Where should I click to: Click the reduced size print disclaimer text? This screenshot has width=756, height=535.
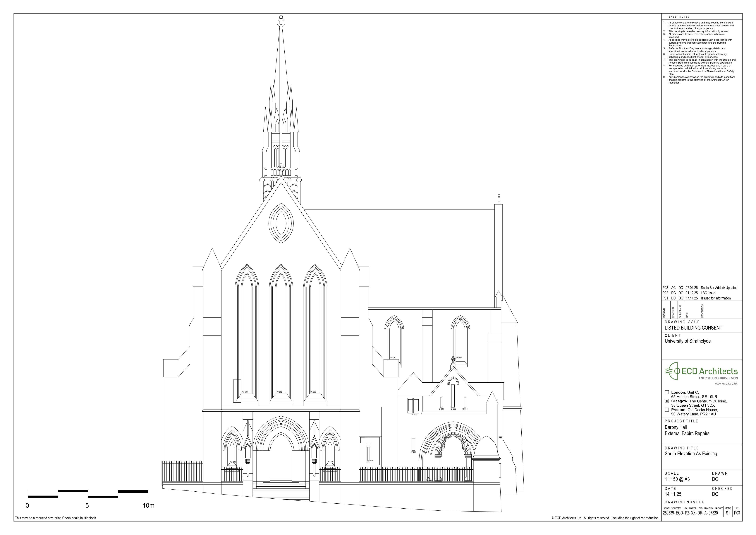pyautogui.click(x=56, y=518)
